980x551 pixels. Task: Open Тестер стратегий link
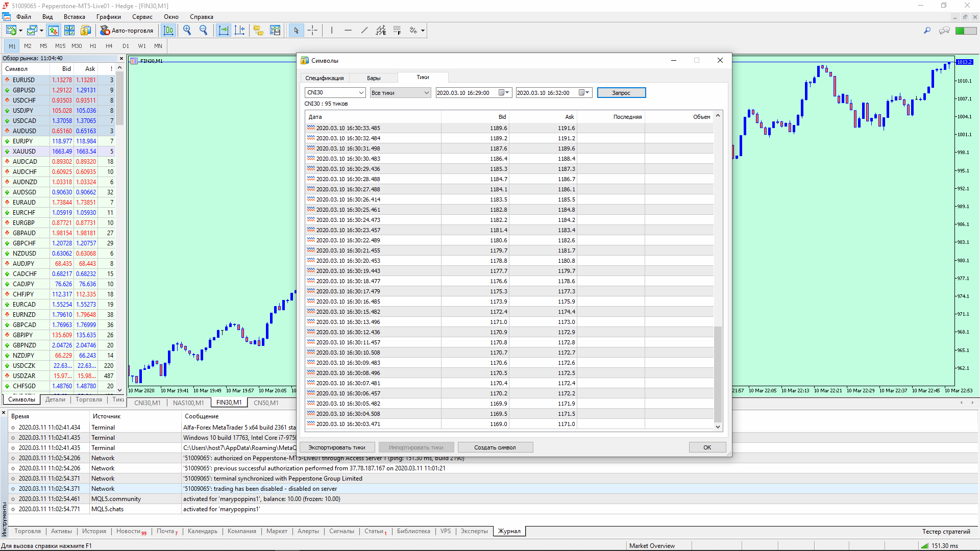[x=946, y=531]
